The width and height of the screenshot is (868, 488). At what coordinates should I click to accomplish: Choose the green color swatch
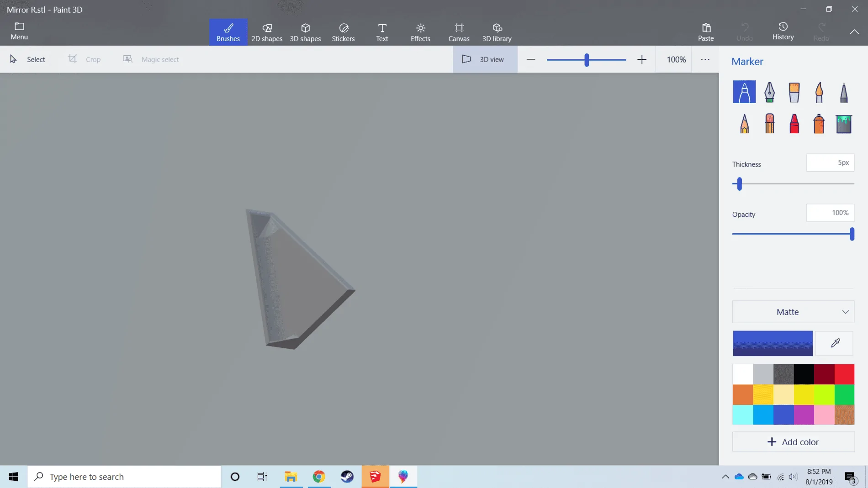(x=844, y=394)
